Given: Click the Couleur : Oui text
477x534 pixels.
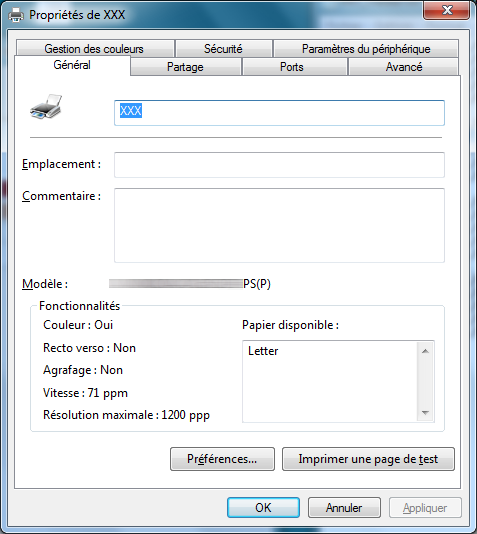Looking at the screenshot, I should (x=78, y=325).
